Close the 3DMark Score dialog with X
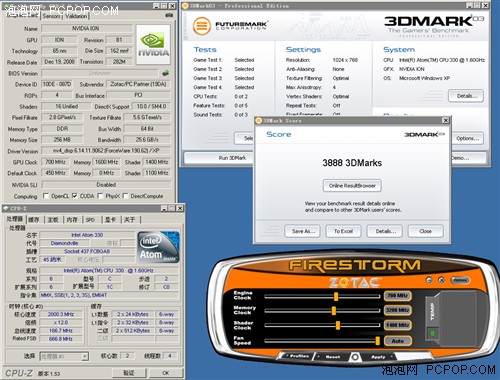Image resolution: width=500 pixels, height=380 pixels. click(x=446, y=120)
